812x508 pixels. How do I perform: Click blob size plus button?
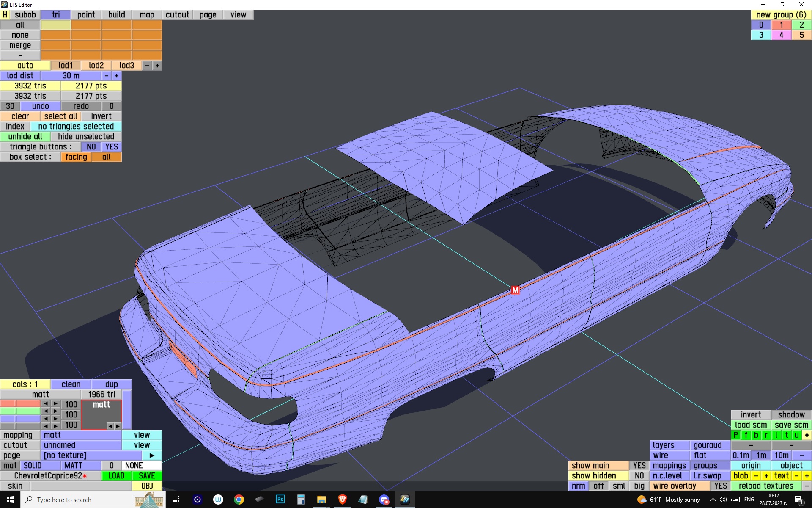766,475
